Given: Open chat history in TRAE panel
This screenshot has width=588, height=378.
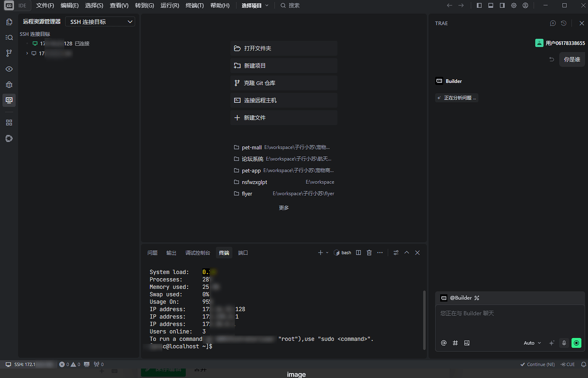Looking at the screenshot, I should [564, 23].
